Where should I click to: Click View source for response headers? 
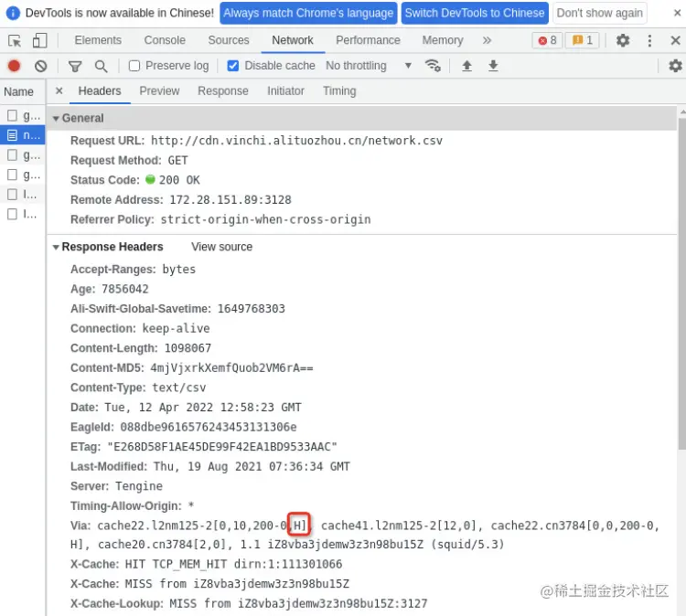[221, 247]
